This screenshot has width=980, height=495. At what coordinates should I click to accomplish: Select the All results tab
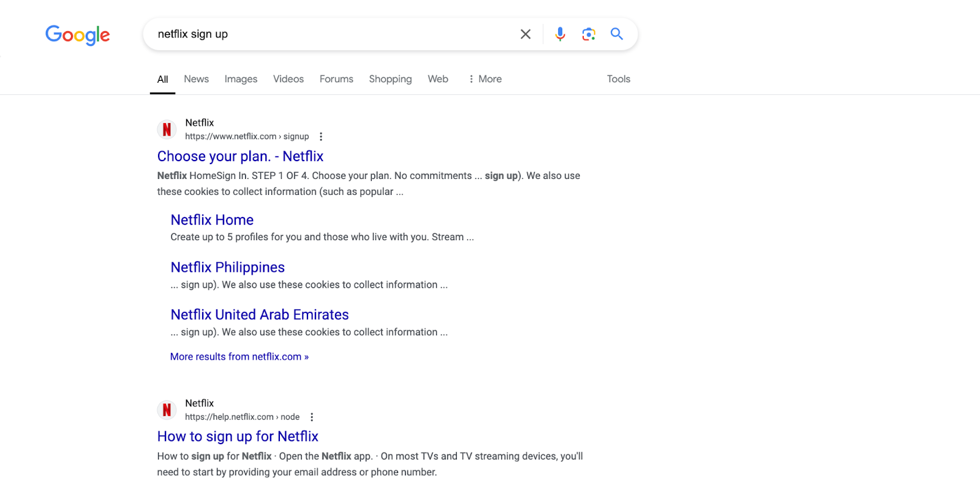click(x=162, y=79)
